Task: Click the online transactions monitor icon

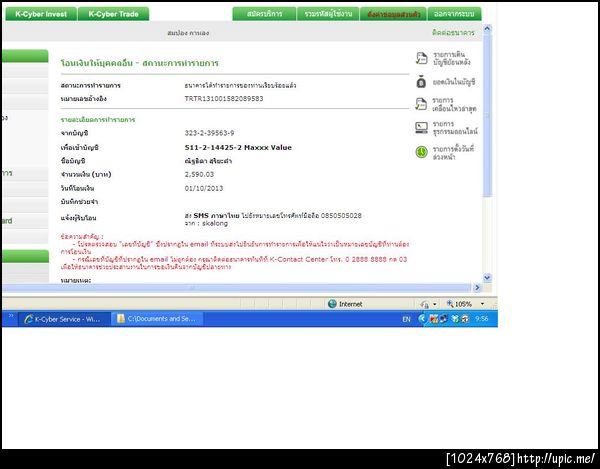Action: (x=421, y=127)
